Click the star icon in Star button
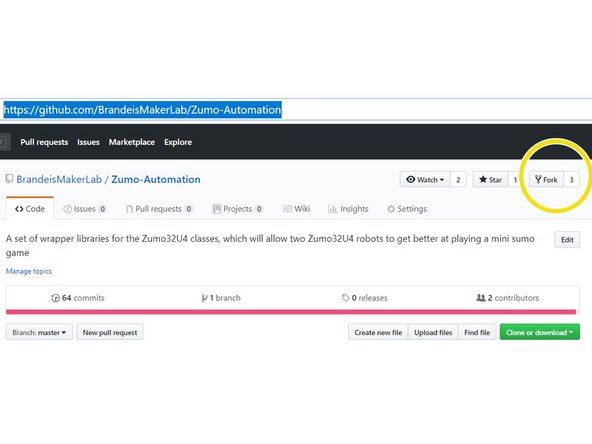The width and height of the screenshot is (592, 444). pyautogui.click(x=483, y=179)
